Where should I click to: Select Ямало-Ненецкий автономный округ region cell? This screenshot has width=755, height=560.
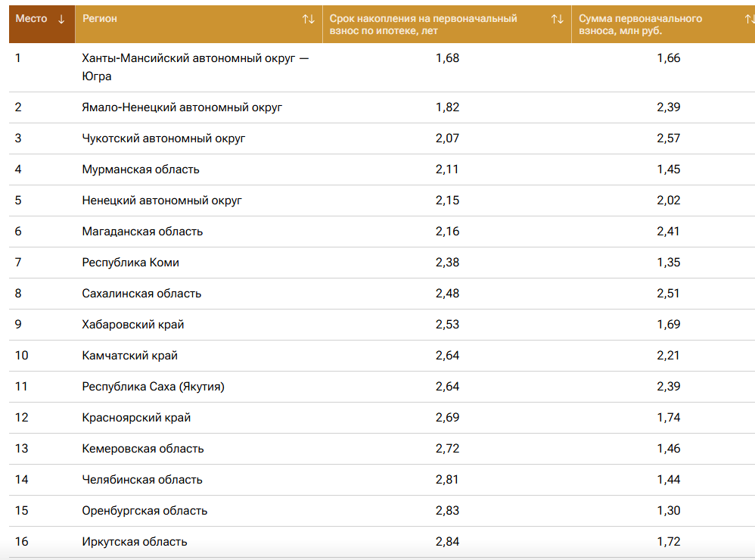(x=182, y=107)
